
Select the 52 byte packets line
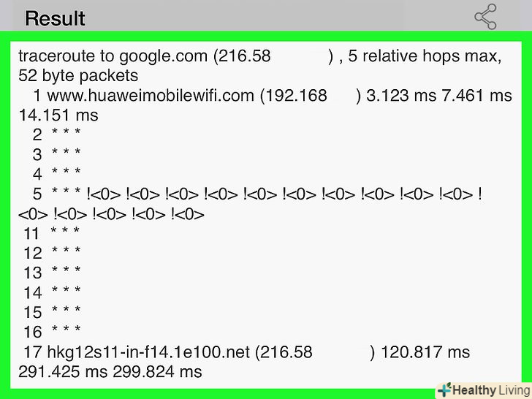[78, 75]
